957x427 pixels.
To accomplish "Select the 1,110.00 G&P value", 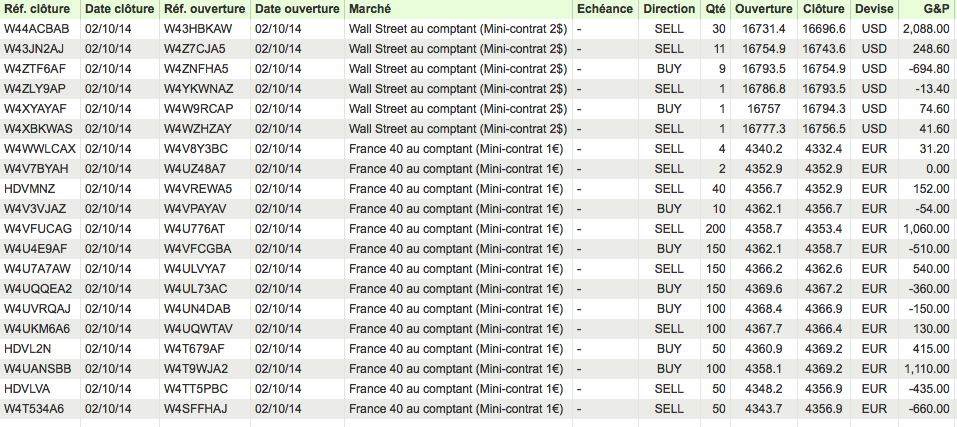I will tap(925, 369).
